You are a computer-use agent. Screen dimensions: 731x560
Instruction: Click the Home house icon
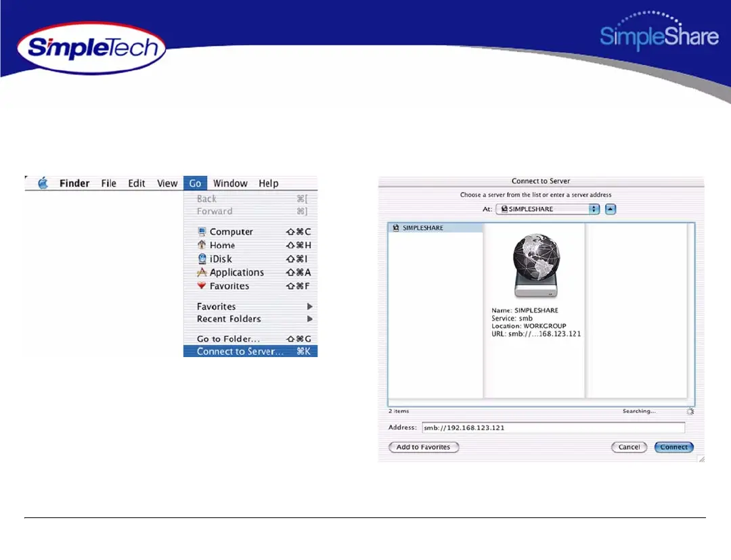click(202, 245)
